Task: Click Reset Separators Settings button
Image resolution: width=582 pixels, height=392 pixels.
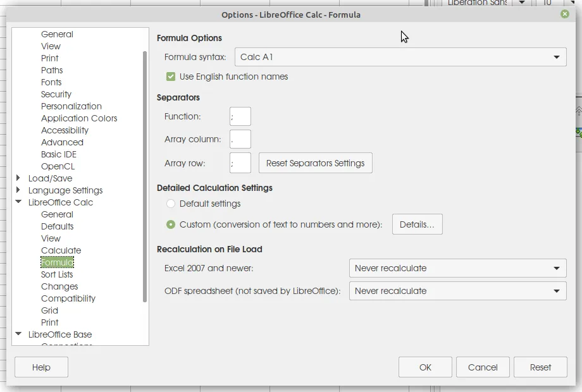Action: (316, 163)
